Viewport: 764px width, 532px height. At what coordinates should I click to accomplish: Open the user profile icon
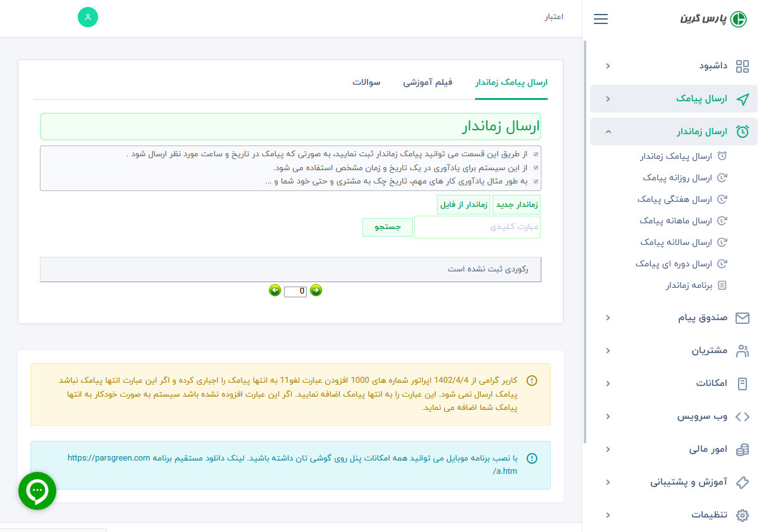(88, 17)
